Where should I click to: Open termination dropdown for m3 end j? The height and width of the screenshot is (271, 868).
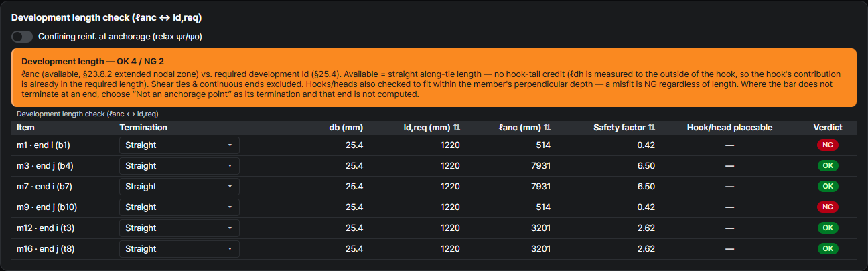point(179,166)
